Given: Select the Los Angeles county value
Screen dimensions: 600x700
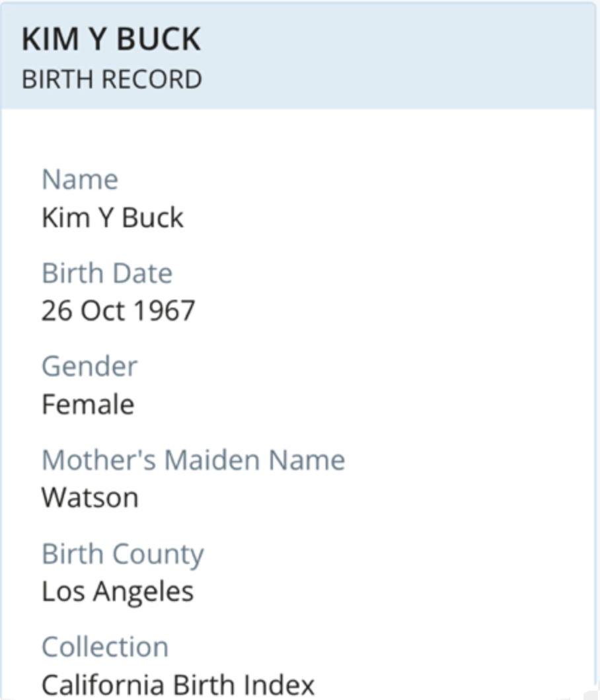Looking at the screenshot, I should 118,592.
